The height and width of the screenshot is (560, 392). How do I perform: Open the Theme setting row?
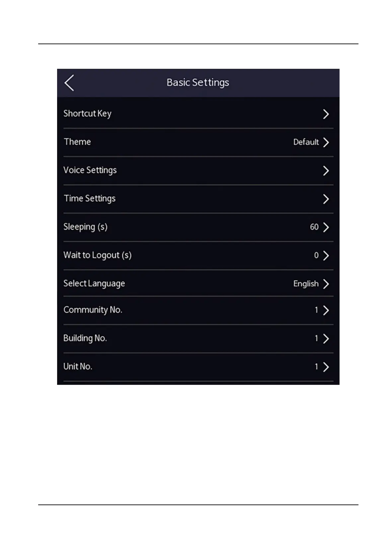tap(198, 142)
